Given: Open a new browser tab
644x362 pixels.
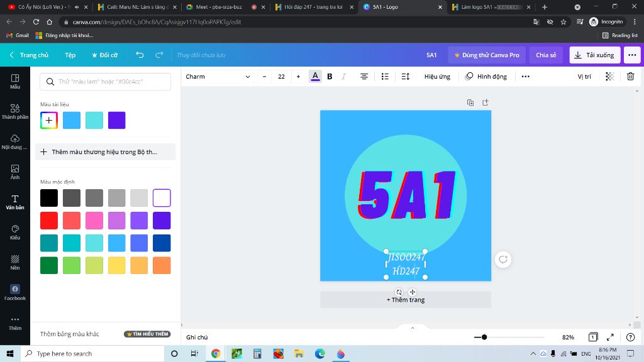Looking at the screenshot, I should (545, 7).
